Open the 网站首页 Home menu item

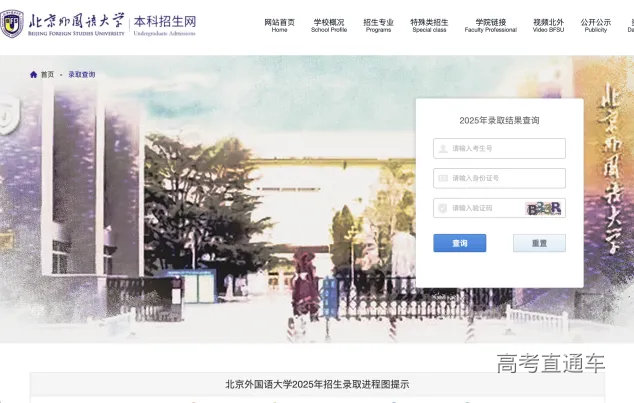[x=279, y=25]
